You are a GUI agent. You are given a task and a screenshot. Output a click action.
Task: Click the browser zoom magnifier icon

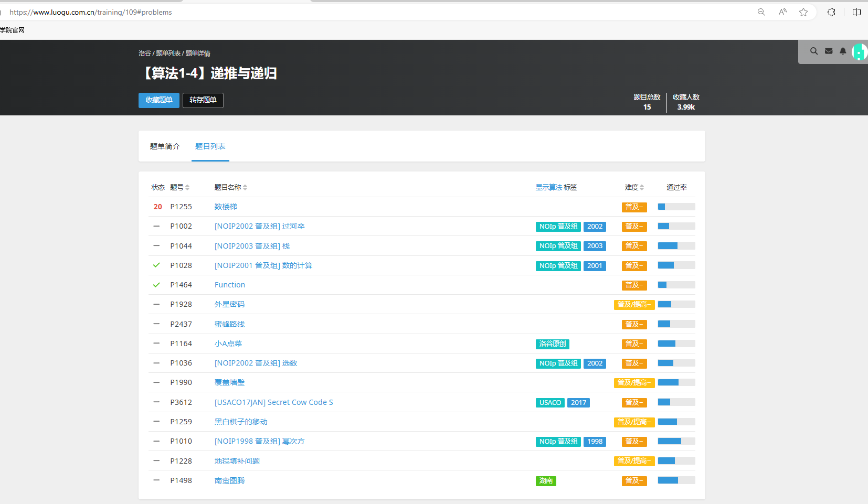(x=761, y=12)
